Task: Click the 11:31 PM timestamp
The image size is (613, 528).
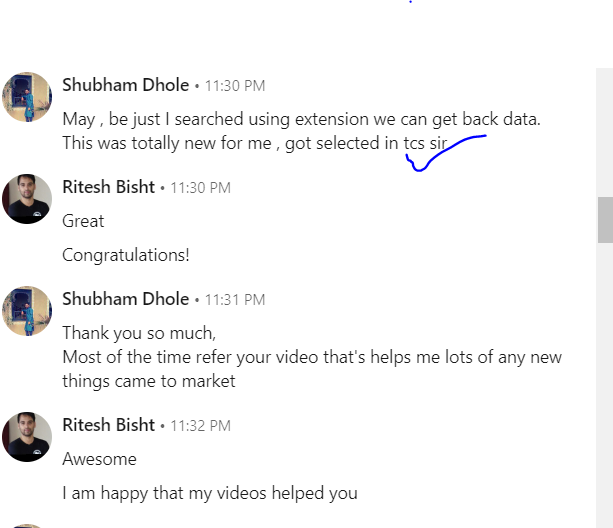Action: (235, 300)
